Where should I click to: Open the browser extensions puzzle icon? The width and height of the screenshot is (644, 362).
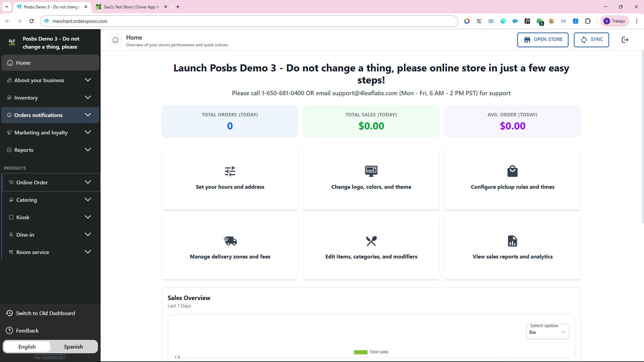pyautogui.click(x=588, y=21)
